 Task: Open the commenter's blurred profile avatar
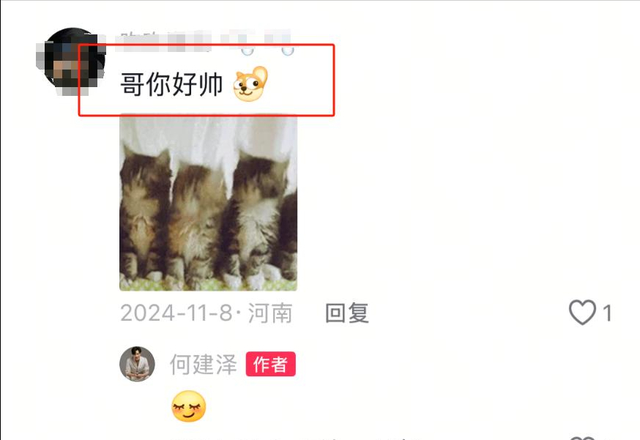tap(71, 60)
